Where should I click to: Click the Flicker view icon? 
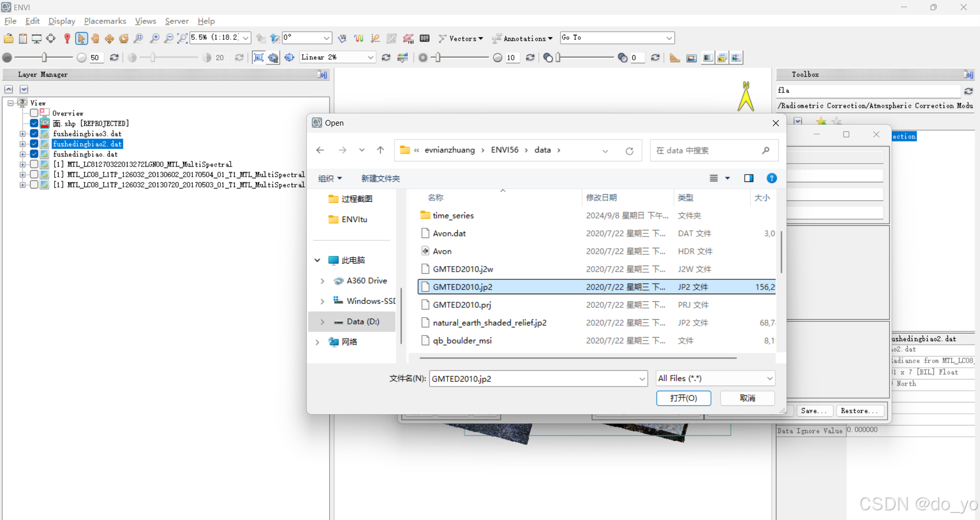[x=722, y=58]
